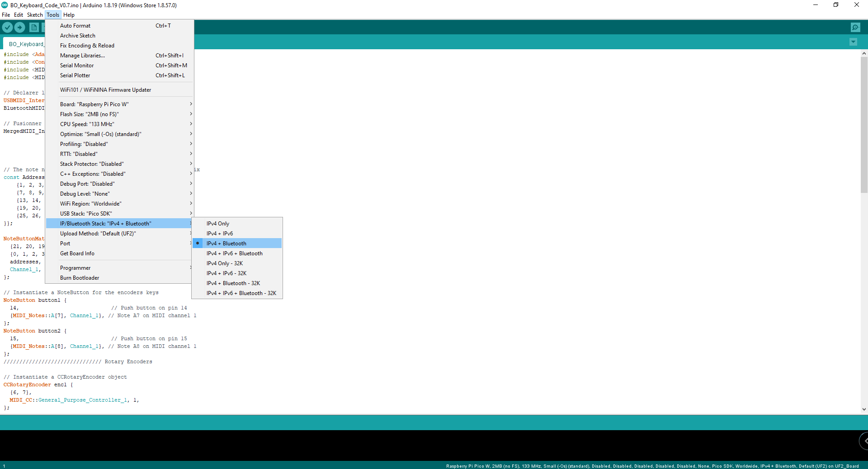Expand Stack Protector: "Disabled" submenu
868x469 pixels.
(120, 164)
